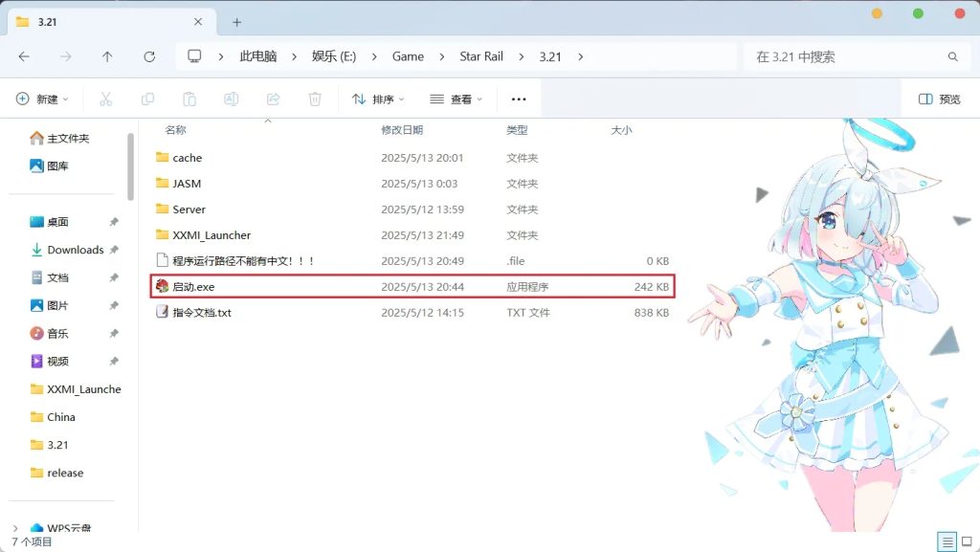980x552 pixels.
Task: Navigate to 此电脑 in breadcrumb
Action: click(x=258, y=56)
